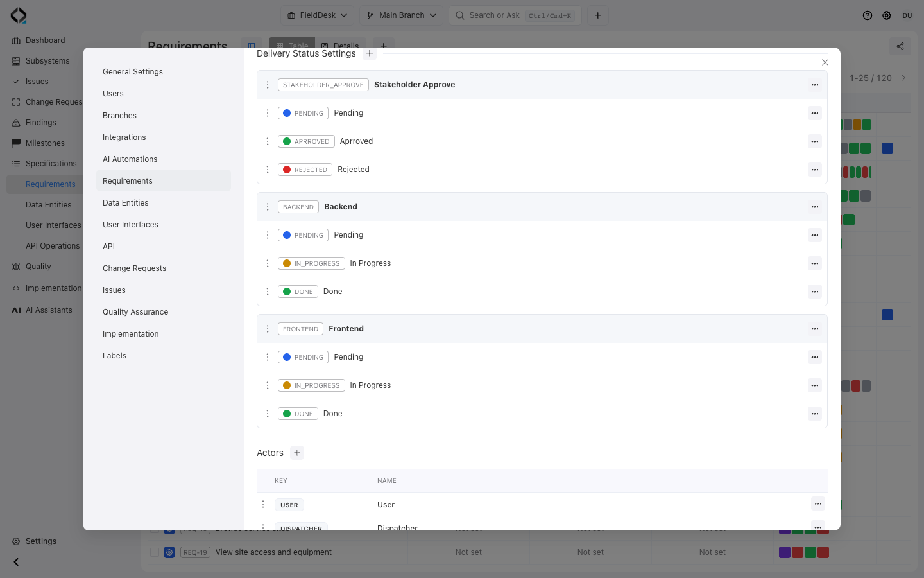The height and width of the screenshot is (578, 924).
Task: Open Users settings section
Action: (164, 94)
